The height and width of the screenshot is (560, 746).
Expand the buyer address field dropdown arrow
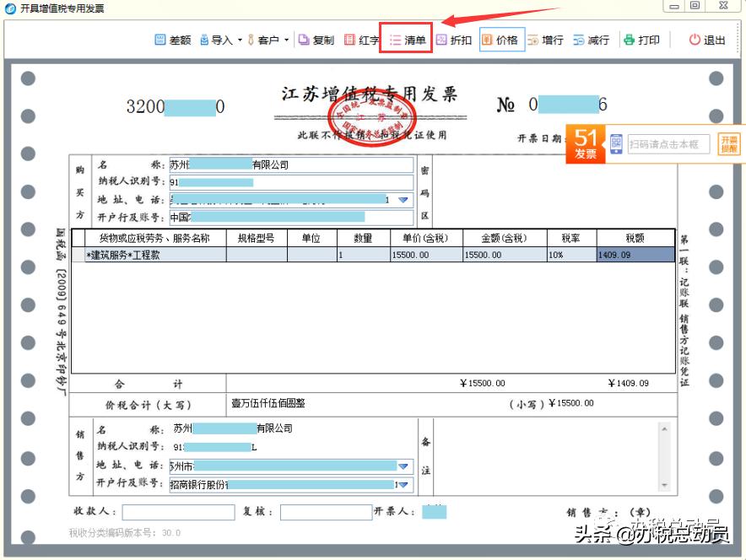click(402, 201)
